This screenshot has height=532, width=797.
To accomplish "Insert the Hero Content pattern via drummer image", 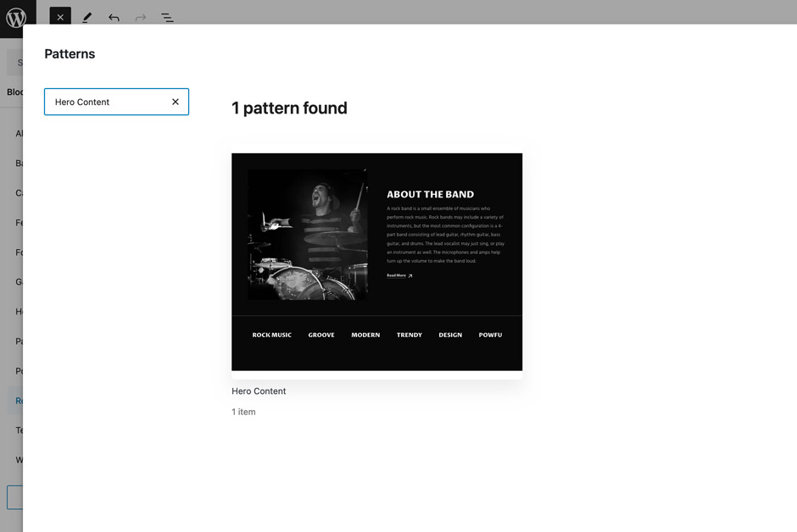I will [x=307, y=235].
